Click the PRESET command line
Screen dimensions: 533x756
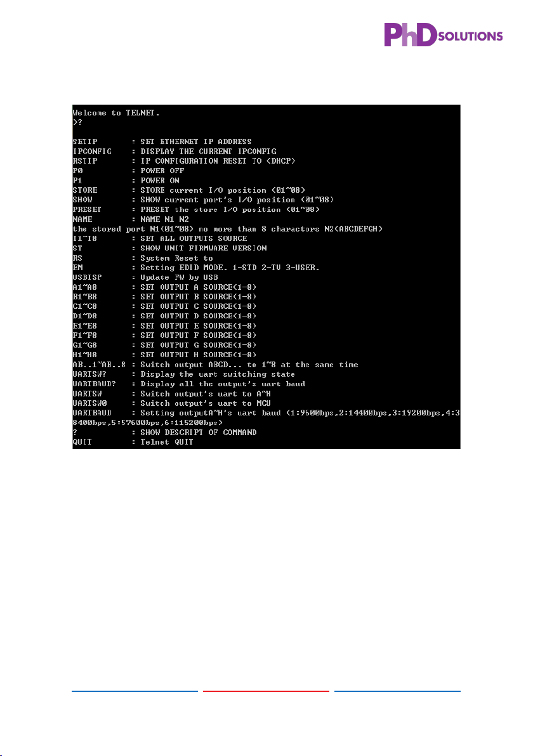[x=196, y=209]
